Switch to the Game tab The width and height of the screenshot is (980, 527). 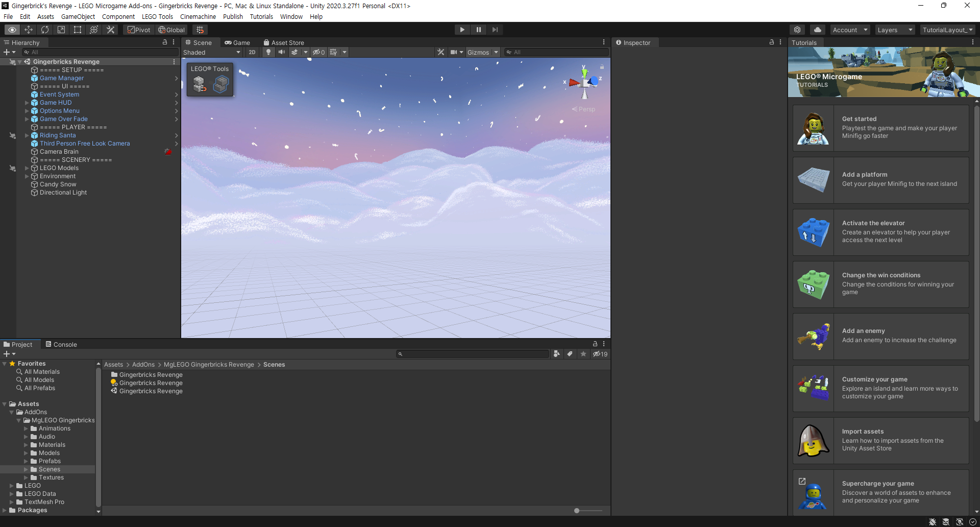(x=237, y=43)
